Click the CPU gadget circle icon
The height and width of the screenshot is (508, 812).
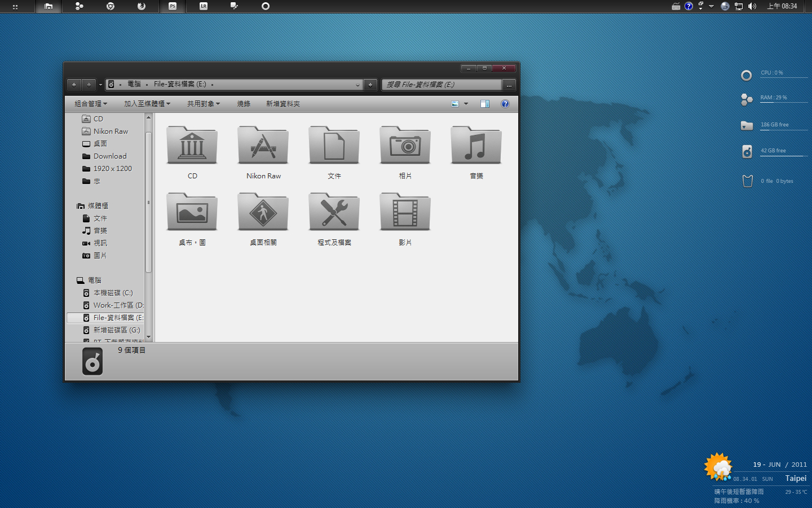tap(747, 76)
